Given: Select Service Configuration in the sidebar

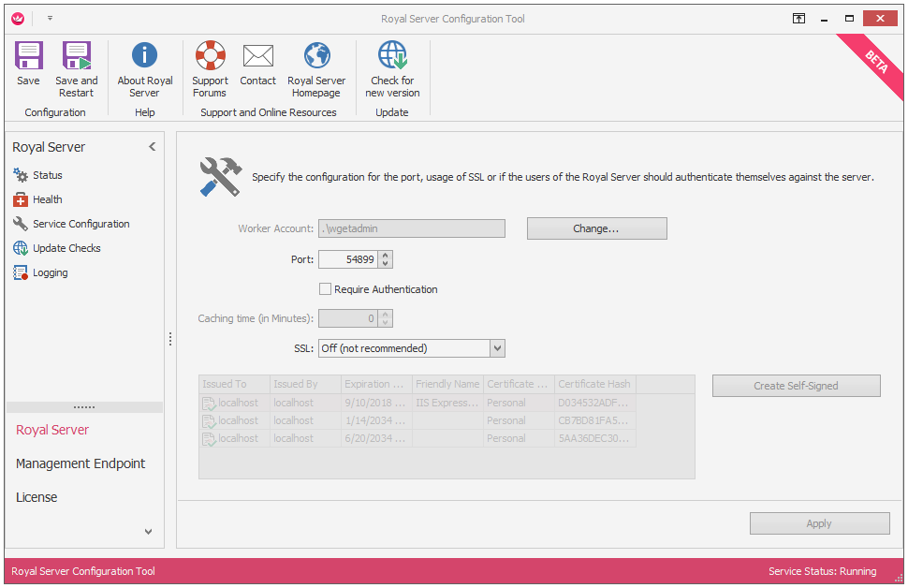Looking at the screenshot, I should pyautogui.click(x=81, y=224).
